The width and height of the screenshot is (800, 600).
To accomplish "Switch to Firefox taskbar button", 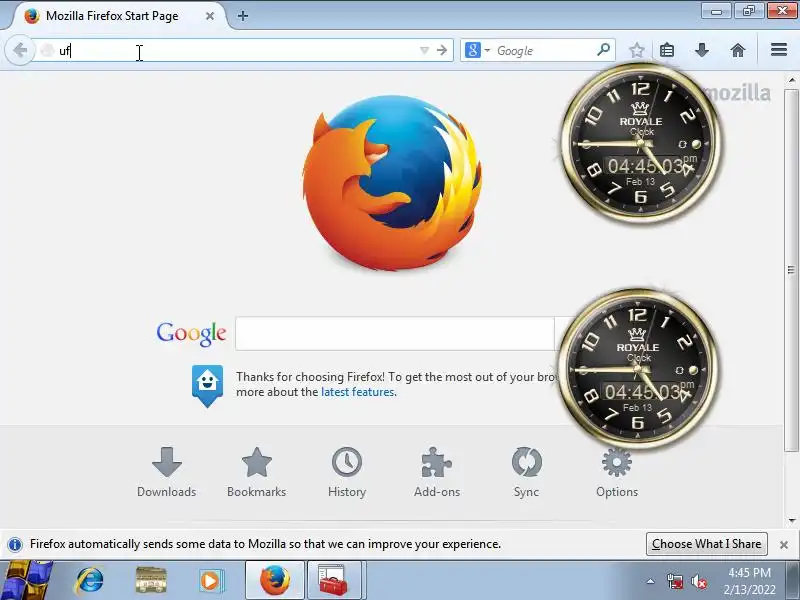I will pos(275,581).
